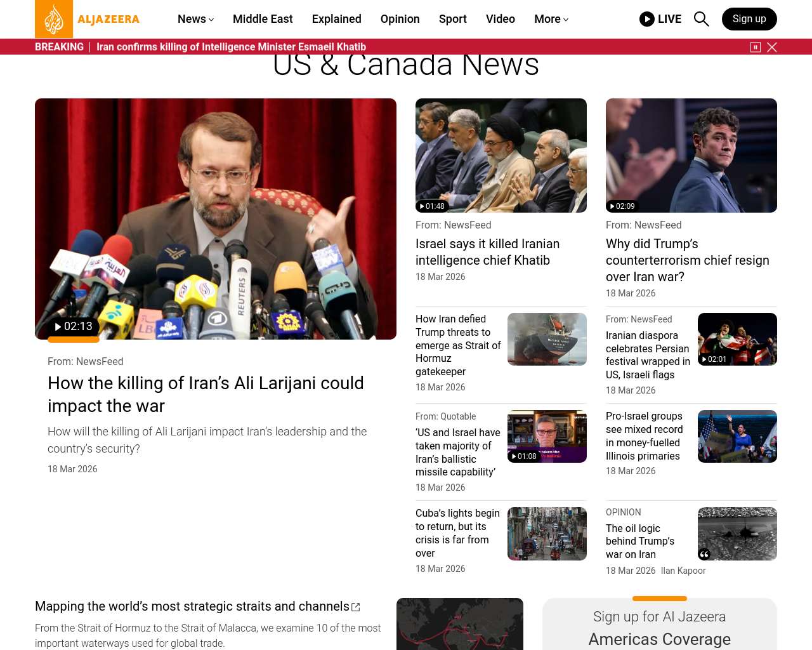Go to the Sport section
The image size is (812, 650).
452,19
